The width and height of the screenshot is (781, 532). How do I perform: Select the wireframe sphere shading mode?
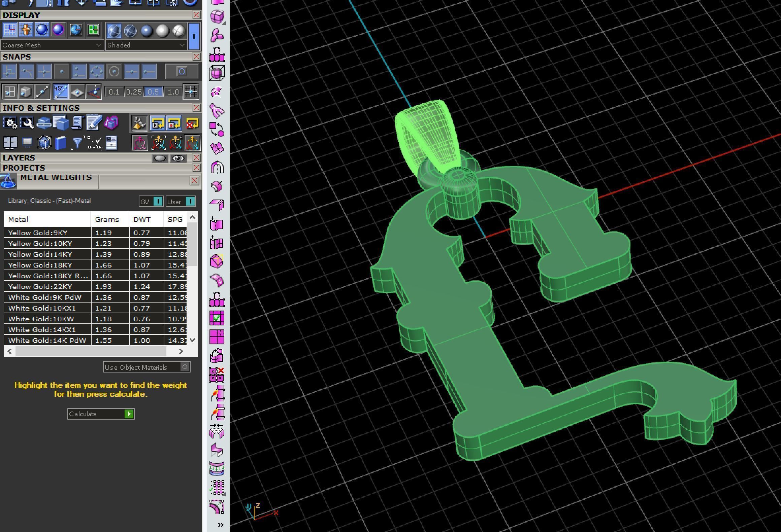point(114,31)
